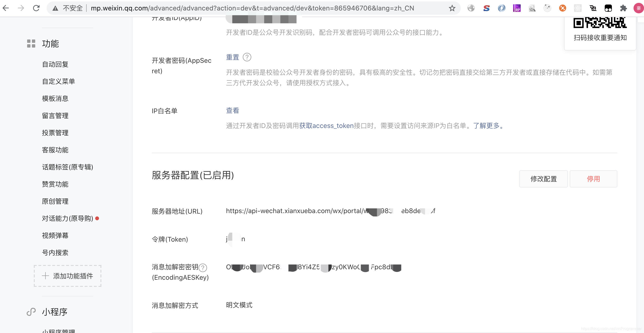The image size is (644, 333).
Task: Click AppSecret help question mark icon
Action: (x=247, y=57)
